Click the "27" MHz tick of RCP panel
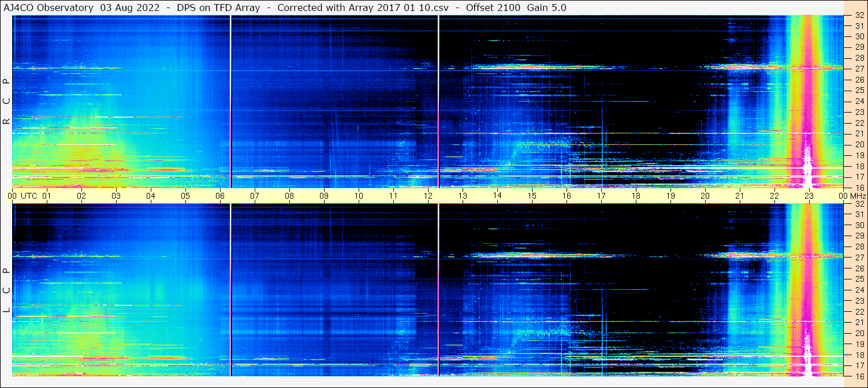 pos(859,68)
